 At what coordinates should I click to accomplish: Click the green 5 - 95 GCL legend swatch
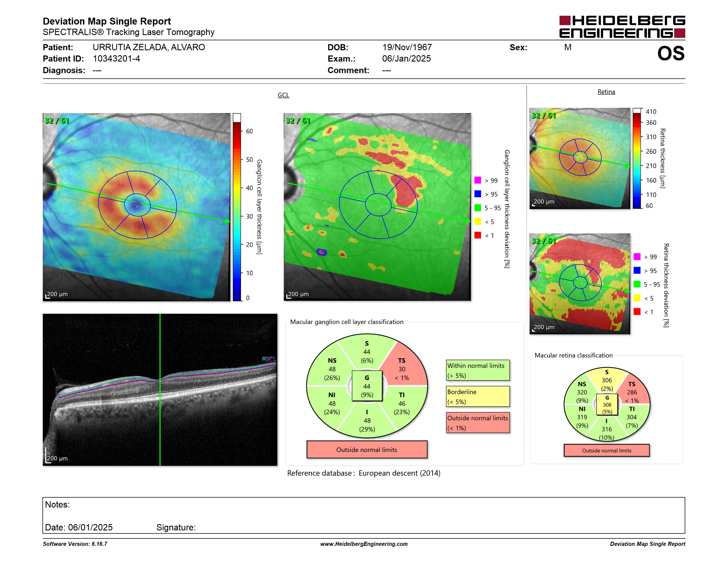[478, 208]
